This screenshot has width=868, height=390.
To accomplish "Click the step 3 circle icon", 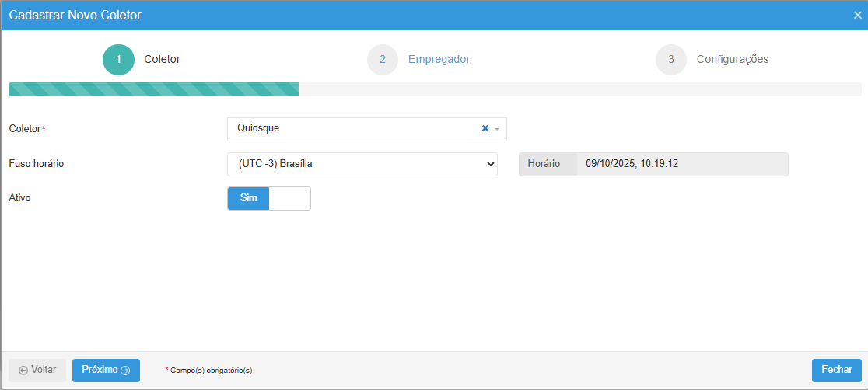I will [x=671, y=60].
